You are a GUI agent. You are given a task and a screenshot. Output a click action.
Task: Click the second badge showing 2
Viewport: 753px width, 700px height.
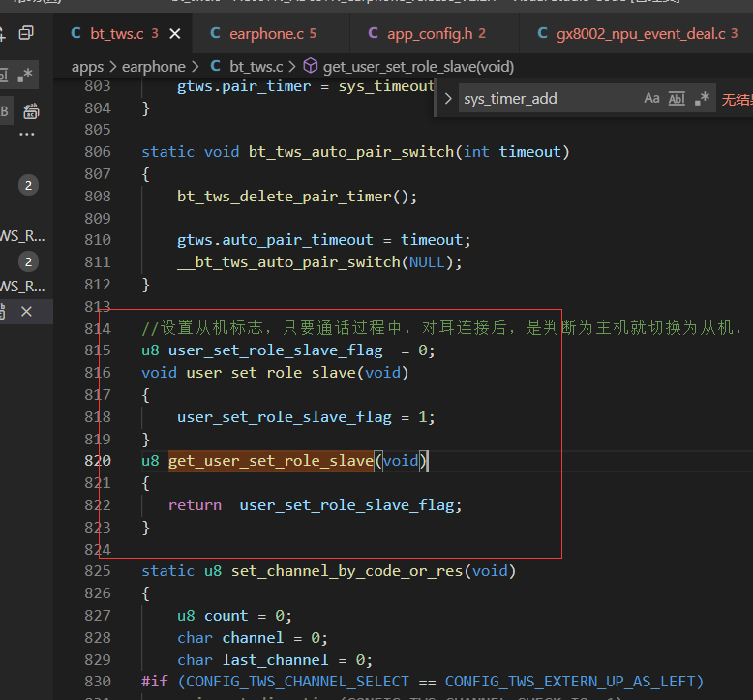[x=28, y=261]
